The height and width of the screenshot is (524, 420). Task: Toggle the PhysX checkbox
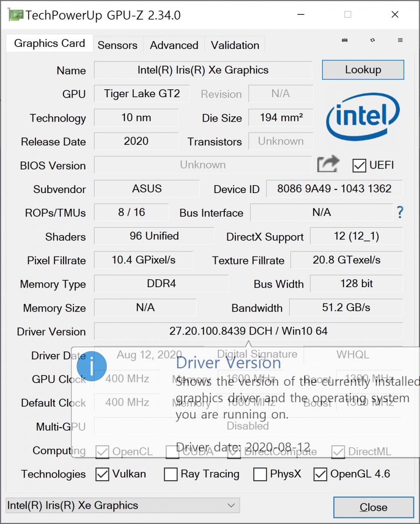pos(260,474)
